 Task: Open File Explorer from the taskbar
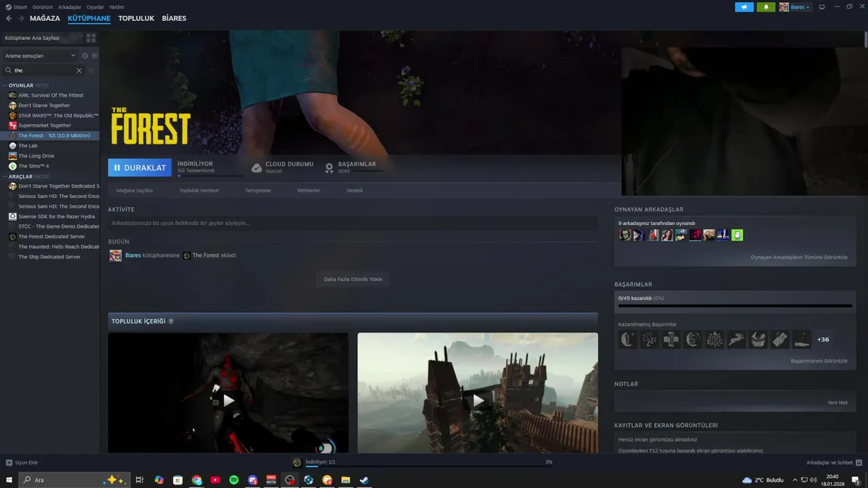pos(345,480)
